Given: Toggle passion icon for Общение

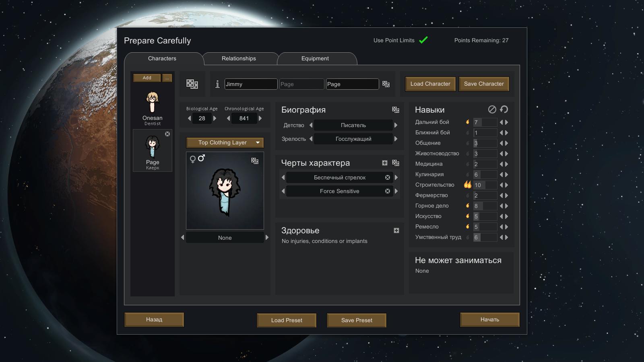Looking at the screenshot, I should click(468, 143).
